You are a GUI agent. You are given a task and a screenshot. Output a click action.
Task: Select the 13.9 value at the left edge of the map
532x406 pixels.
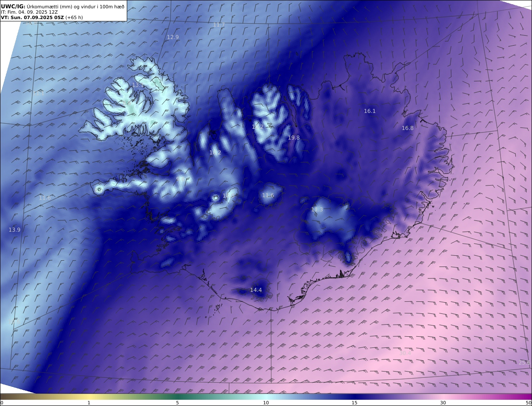tap(15, 230)
